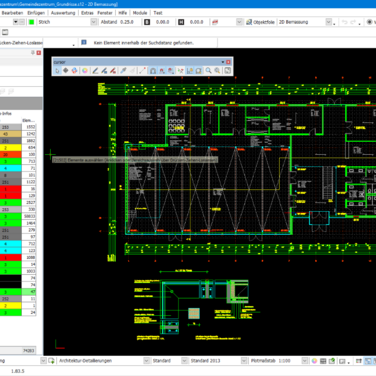The width and height of the screenshot is (376, 376).
Task: Click the diamond move icon in cursor toolbar
Action: click(x=66, y=71)
